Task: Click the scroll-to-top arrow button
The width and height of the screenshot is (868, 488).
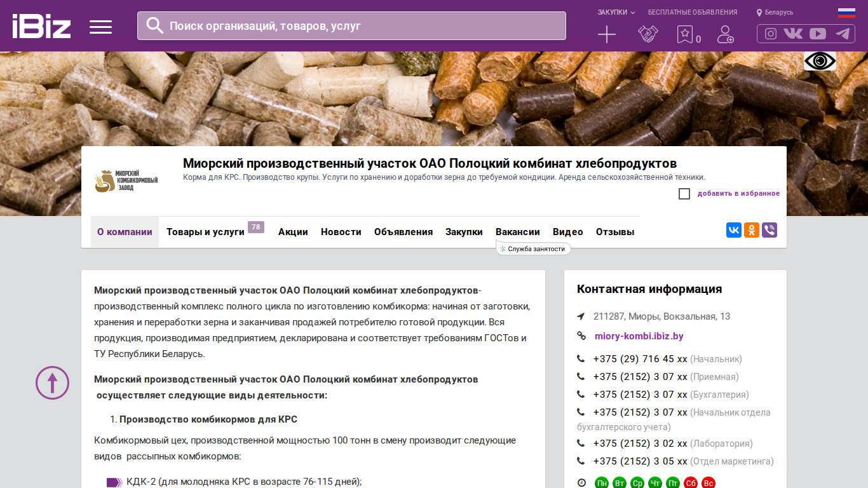Action: (52, 383)
